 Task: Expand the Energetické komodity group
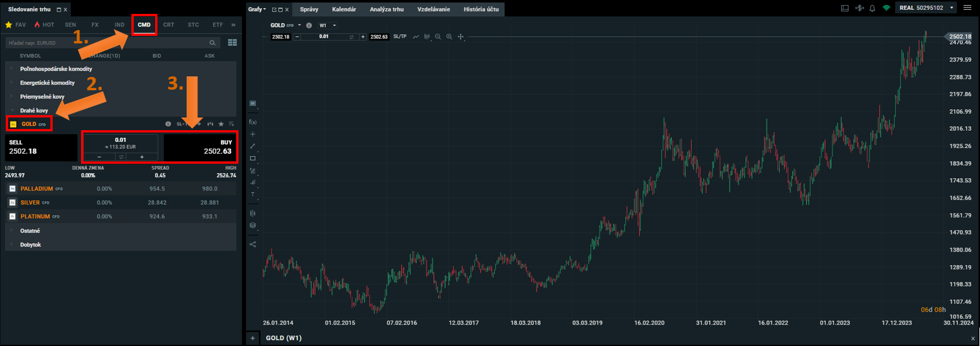(47, 83)
